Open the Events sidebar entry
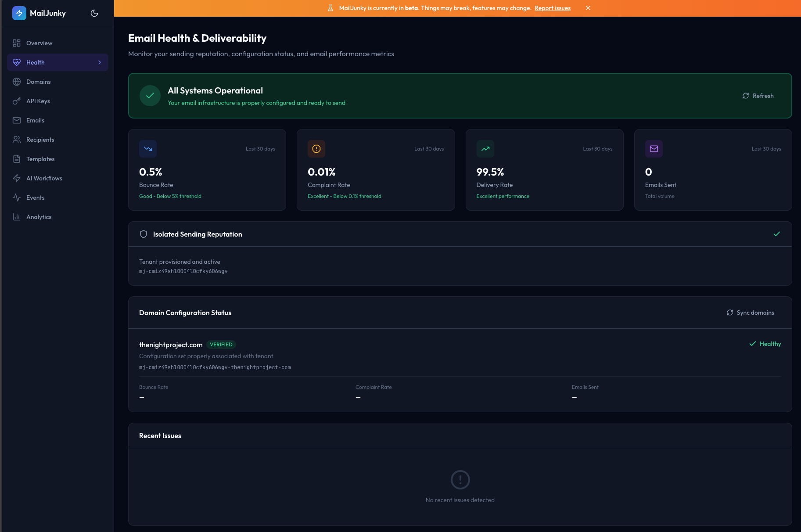This screenshot has height=532, width=801. coord(35,198)
